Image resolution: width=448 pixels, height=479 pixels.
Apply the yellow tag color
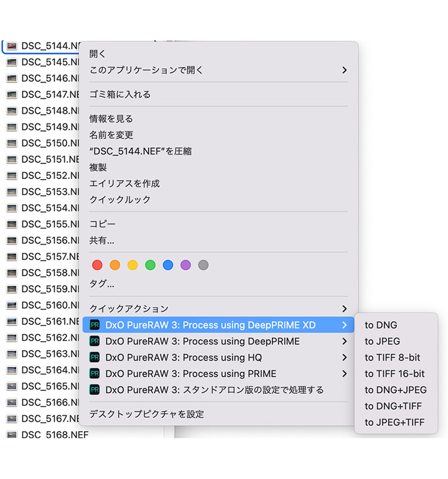click(x=132, y=265)
